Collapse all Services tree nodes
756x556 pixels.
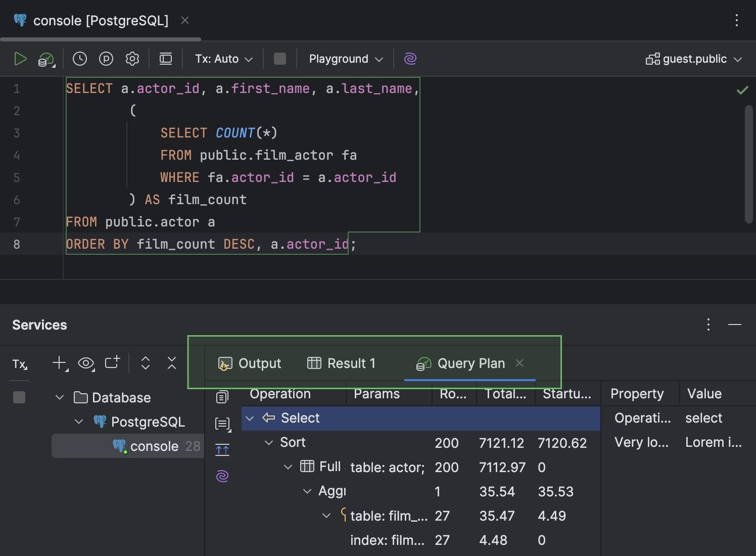(172, 363)
